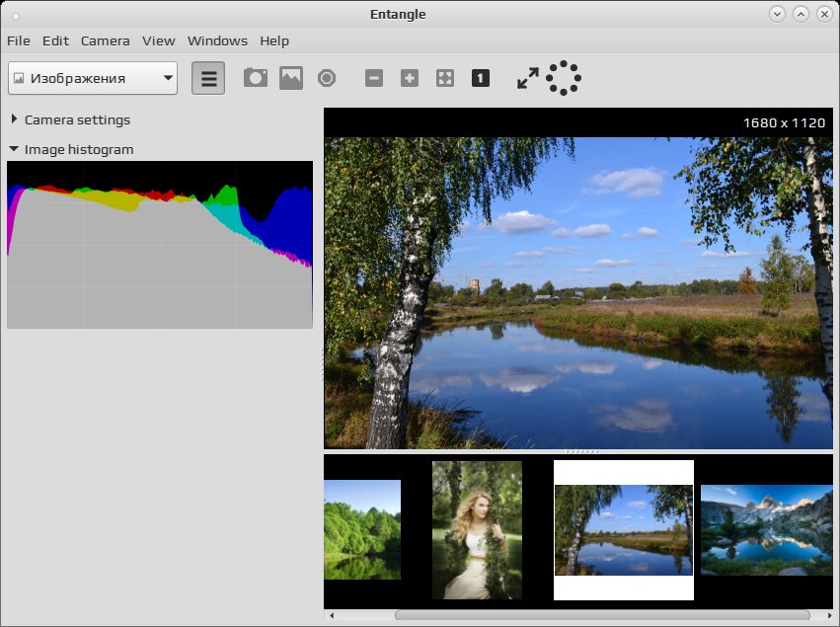Select the green forest lake thumbnail

[362, 529]
